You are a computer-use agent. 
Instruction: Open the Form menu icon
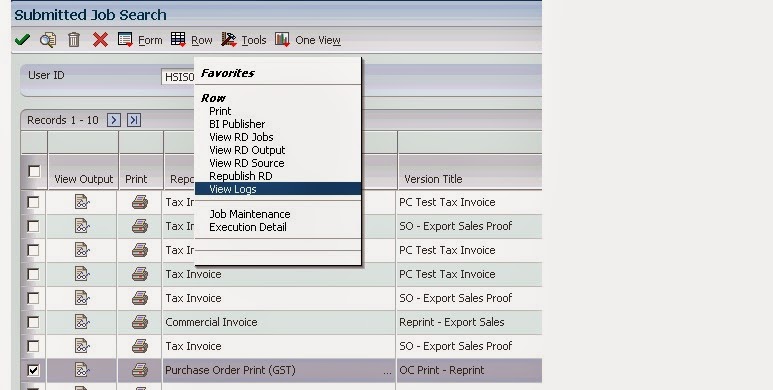(x=125, y=39)
